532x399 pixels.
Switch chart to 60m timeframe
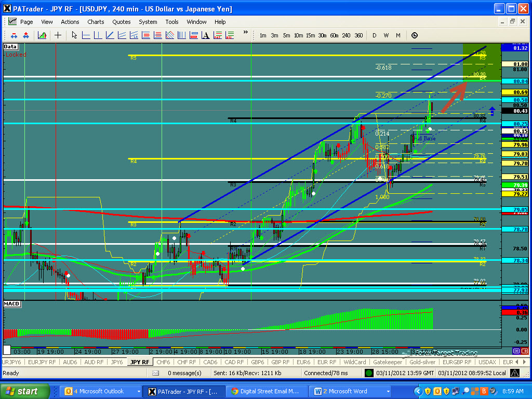point(334,35)
